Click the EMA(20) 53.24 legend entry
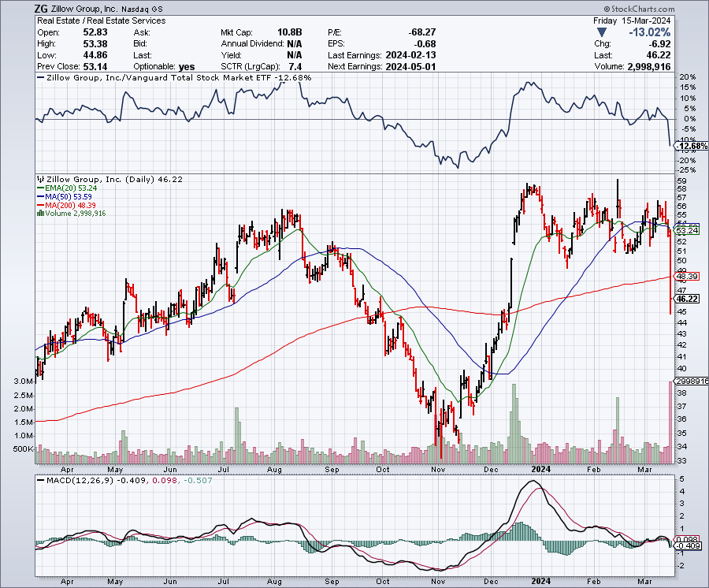The height and width of the screenshot is (588, 709). coord(67,188)
